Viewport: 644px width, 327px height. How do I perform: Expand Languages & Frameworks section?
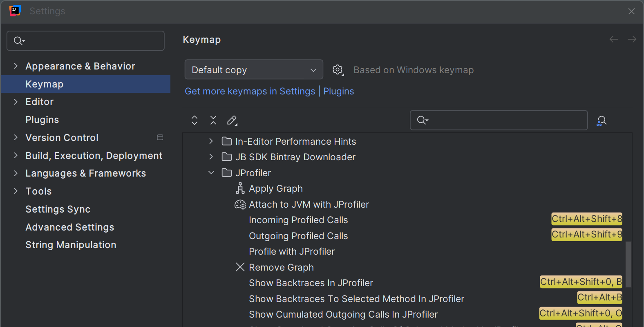click(16, 173)
